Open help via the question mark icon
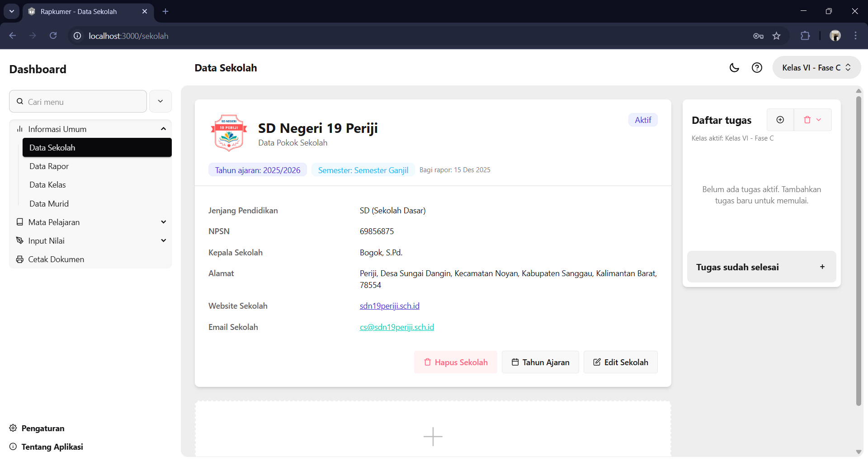Image resolution: width=868 pixels, height=461 pixels. pos(757,68)
